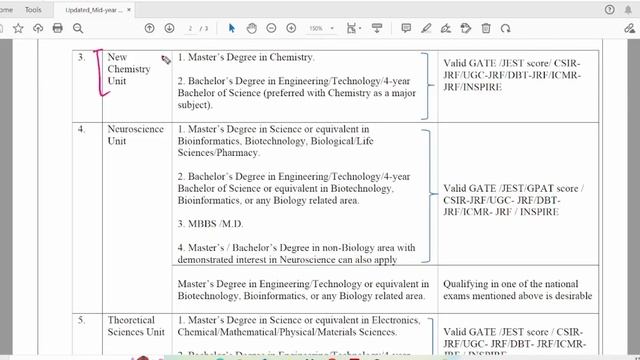Viewport: 640px width, 360px height.
Task: Click 'demonstrated interest in Neuroscience can also apply'
Action: [x=287, y=260]
